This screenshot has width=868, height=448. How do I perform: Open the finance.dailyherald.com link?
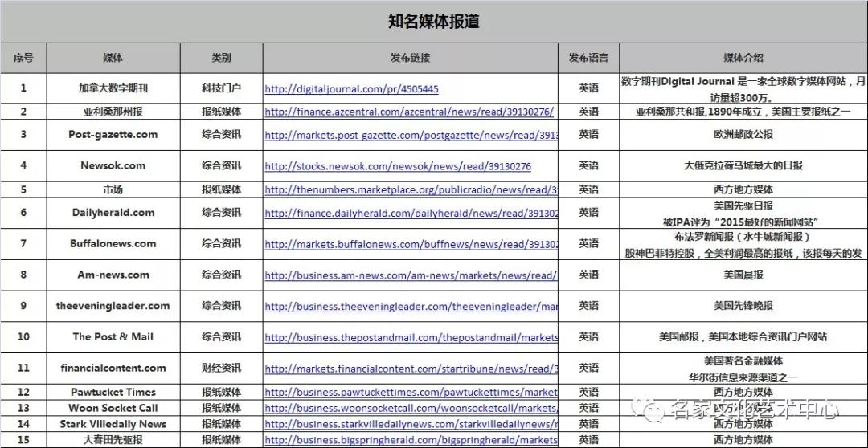click(411, 213)
